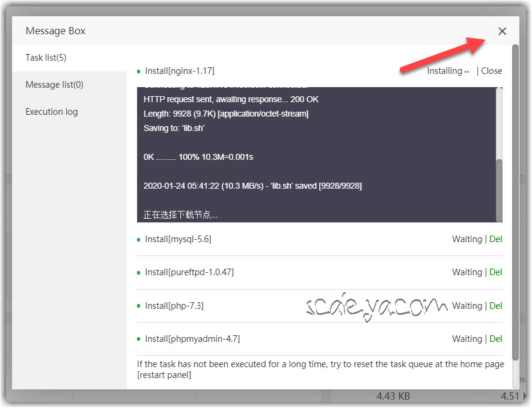Click the green dot next to Install[mysql-5.6]

pos(139,239)
